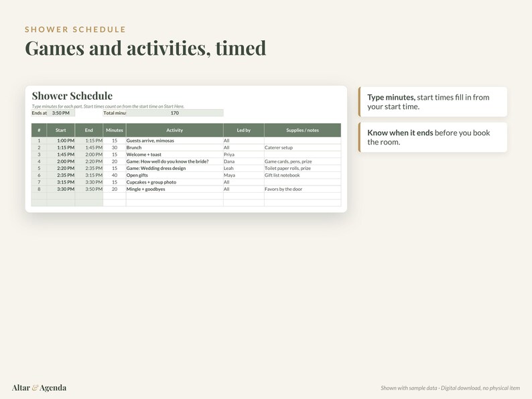Click the 'Shower Schedule' sheet title
Screen dimensions: 532x399
coord(72,96)
